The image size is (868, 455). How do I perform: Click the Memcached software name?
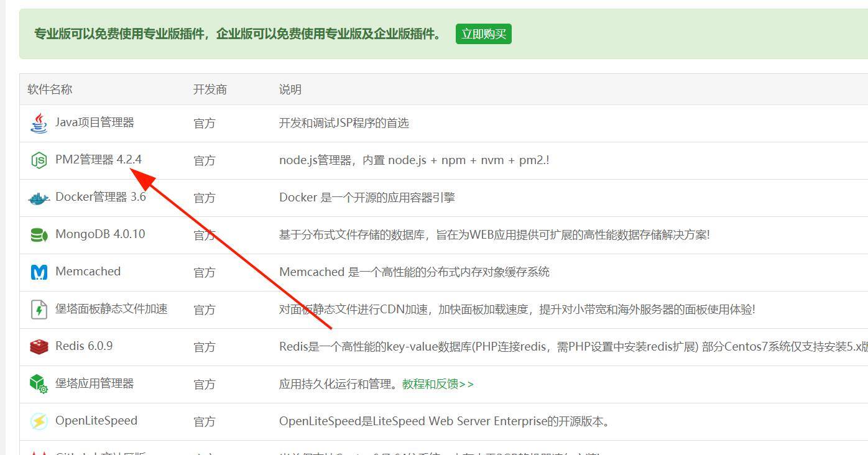[x=88, y=272]
